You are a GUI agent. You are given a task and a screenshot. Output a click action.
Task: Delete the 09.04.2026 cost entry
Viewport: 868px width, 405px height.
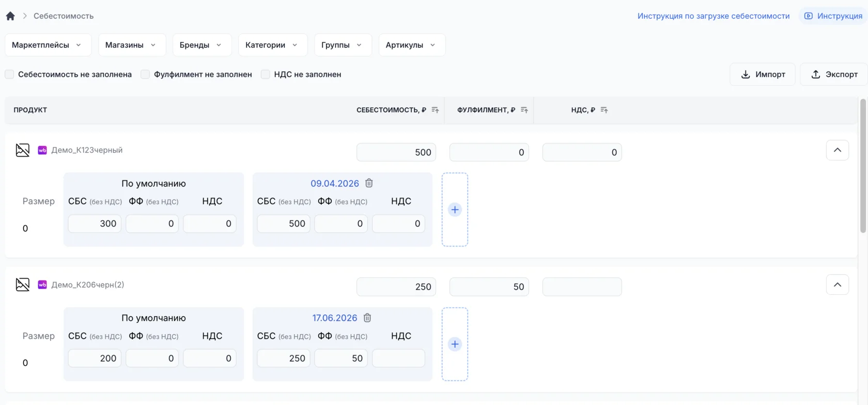369,183
